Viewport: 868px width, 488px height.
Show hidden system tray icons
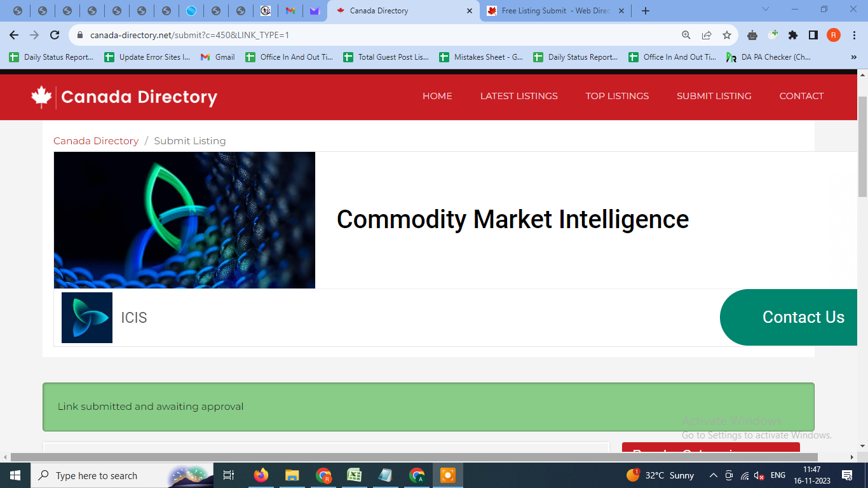tap(713, 475)
